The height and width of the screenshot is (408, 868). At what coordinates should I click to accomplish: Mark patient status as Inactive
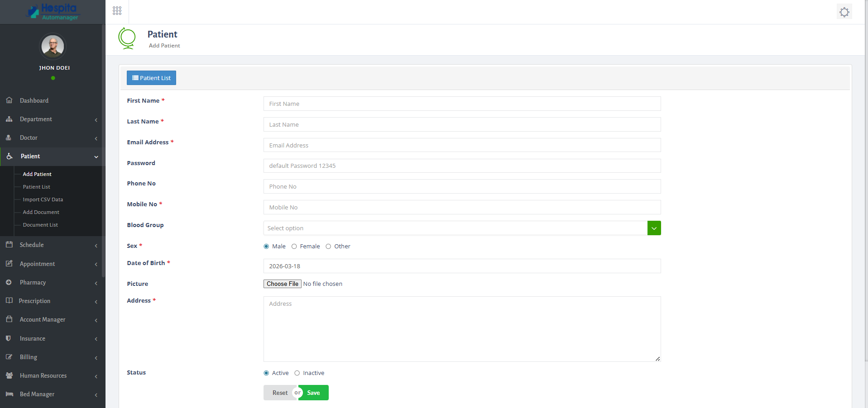297,373
